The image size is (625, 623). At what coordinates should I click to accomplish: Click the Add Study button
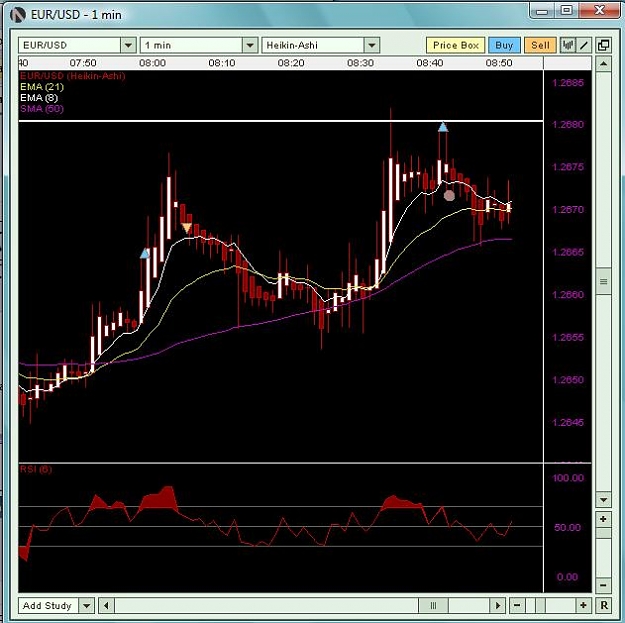(x=48, y=606)
